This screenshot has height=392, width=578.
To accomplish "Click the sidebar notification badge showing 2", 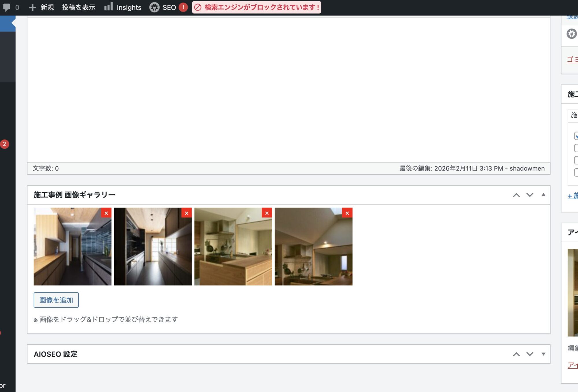I will pyautogui.click(x=5, y=144).
